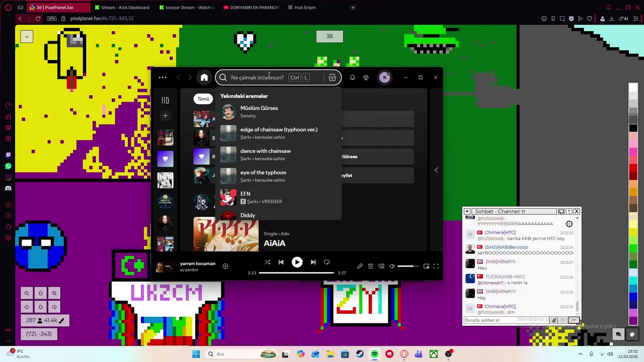
Task: Select Müslüm Gürses from recent searches
Action: point(278,112)
